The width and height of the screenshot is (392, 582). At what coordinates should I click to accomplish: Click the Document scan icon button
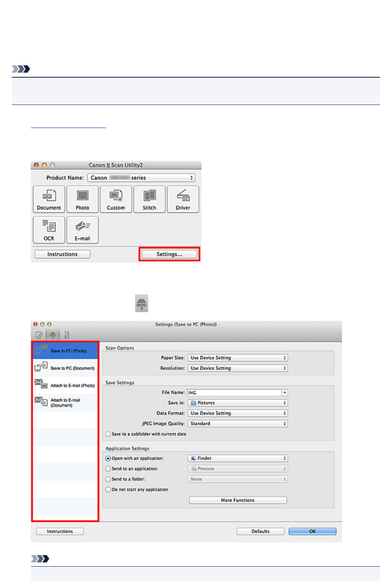tap(49, 199)
